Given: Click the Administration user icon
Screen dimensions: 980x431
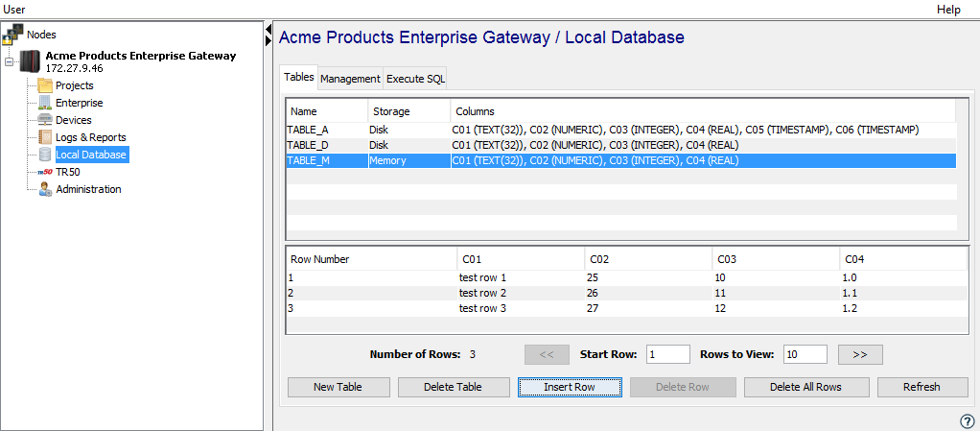Looking at the screenshot, I should coord(45,189).
